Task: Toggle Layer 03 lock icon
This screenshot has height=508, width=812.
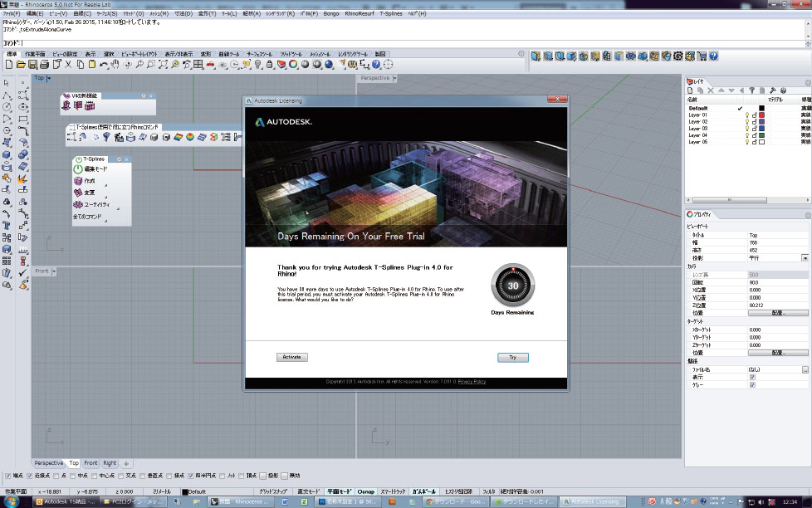Action: coord(755,129)
